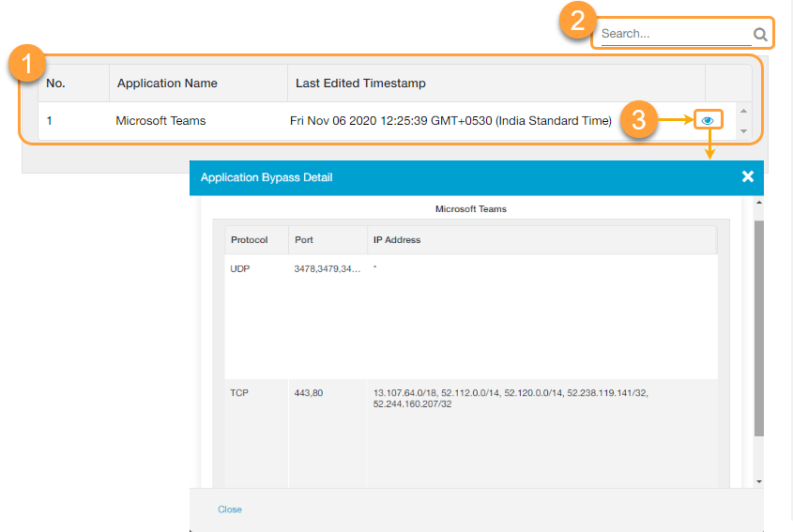Viewport: 793px width, 532px height.
Task: Focus the Search input field
Action: tap(677, 34)
